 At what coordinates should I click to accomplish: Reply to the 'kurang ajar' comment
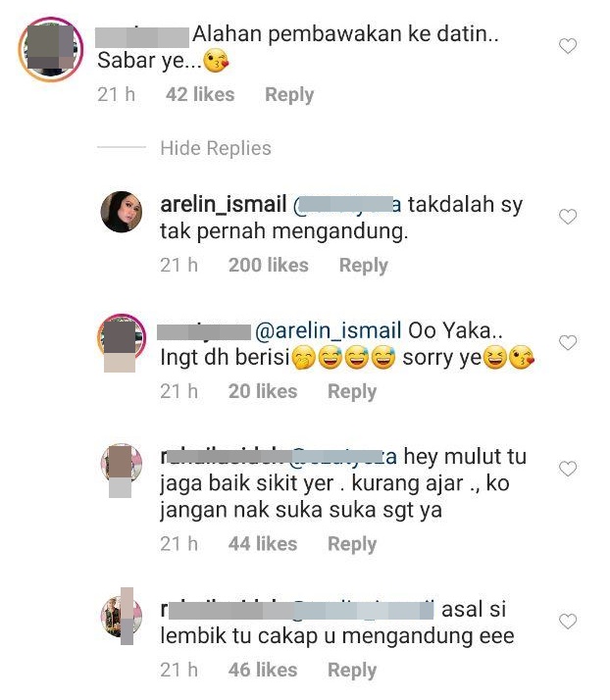352,545
